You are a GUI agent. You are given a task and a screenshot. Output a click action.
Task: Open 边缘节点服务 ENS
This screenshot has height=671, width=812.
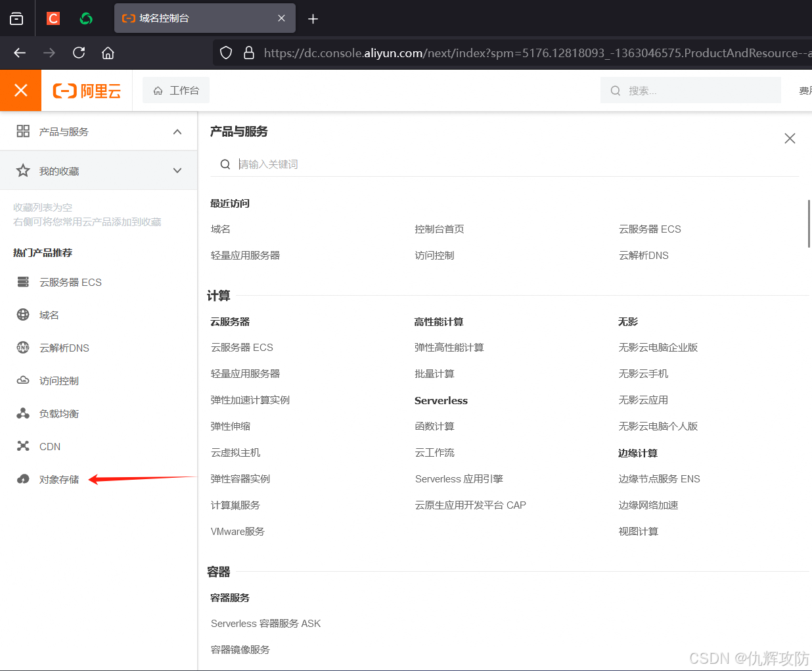[x=659, y=478]
